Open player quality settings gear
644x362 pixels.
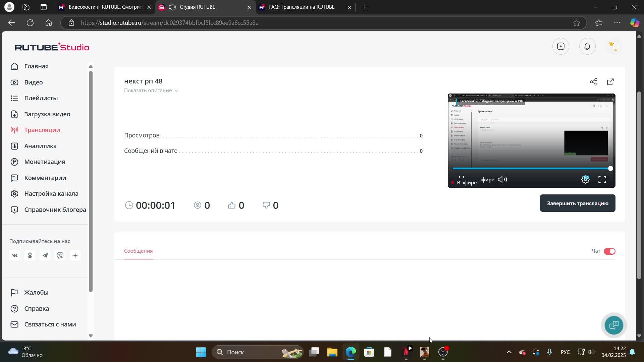[x=585, y=180]
